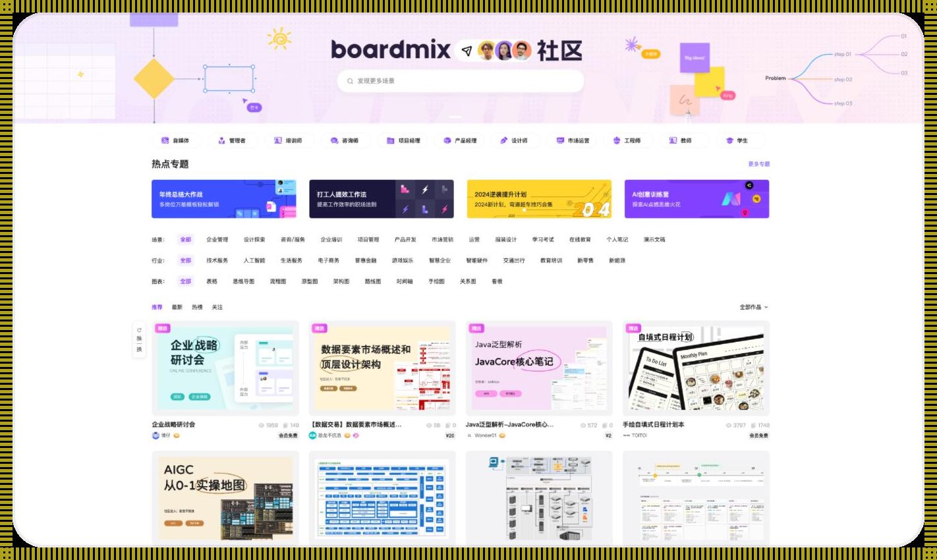
Task: Open the 年终总结大作战 topic banner
Action: pos(224,199)
